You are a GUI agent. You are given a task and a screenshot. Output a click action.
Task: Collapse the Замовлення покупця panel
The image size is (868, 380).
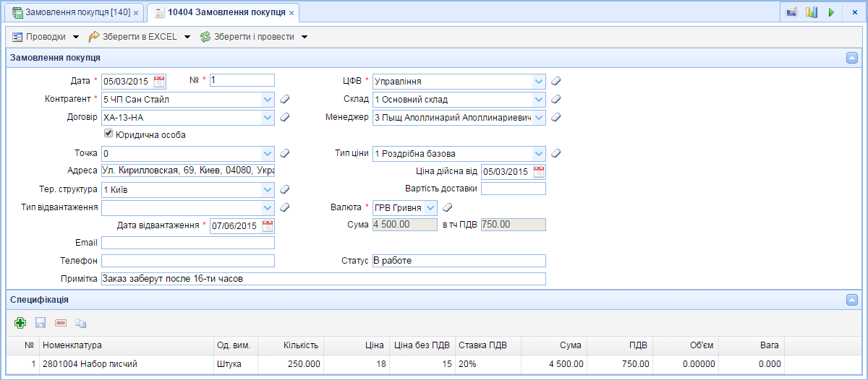coord(852,58)
